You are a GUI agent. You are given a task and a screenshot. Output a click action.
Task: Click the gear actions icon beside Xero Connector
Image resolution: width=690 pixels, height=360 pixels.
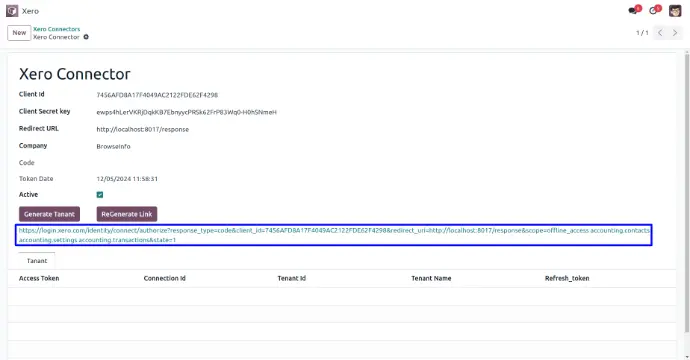pyautogui.click(x=86, y=37)
